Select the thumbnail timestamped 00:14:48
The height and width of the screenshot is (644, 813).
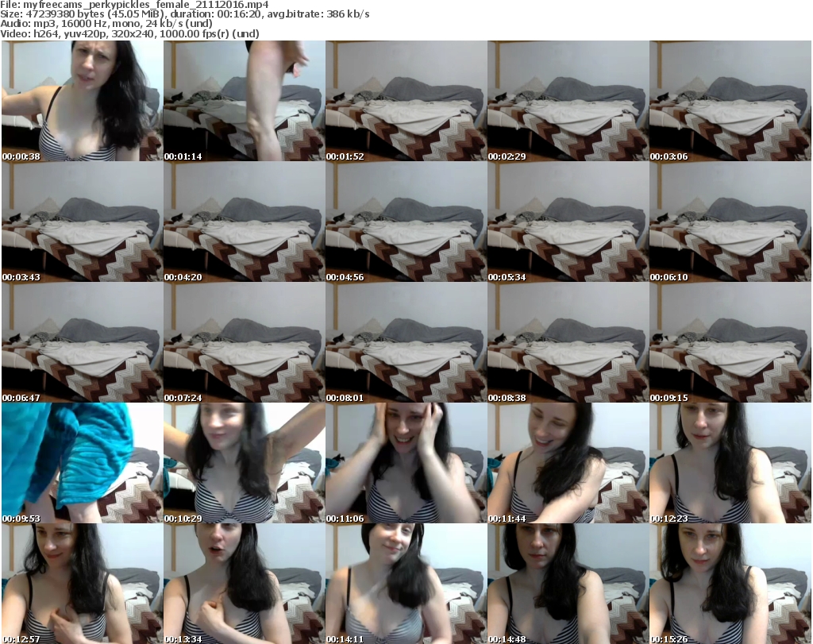point(568,584)
